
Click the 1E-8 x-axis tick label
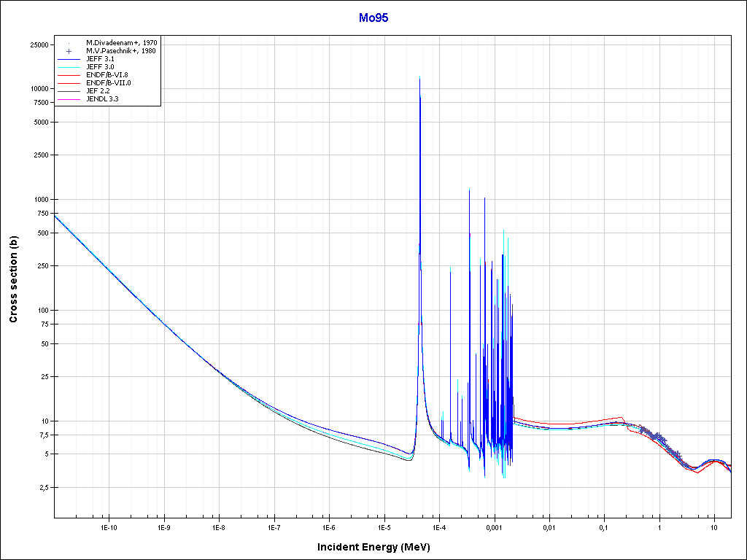pos(219,526)
